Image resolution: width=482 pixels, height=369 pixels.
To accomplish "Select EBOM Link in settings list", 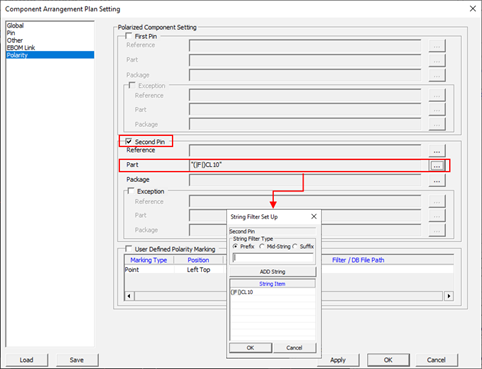I will 21,48.
